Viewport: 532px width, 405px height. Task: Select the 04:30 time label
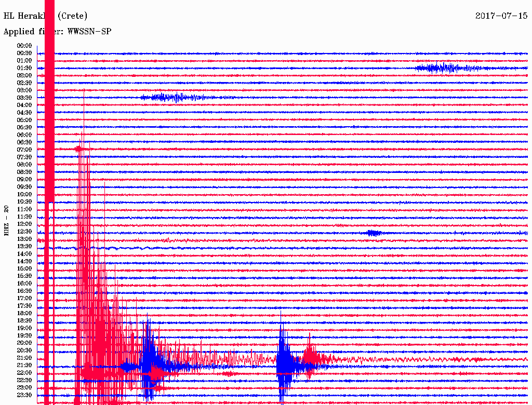pos(24,113)
